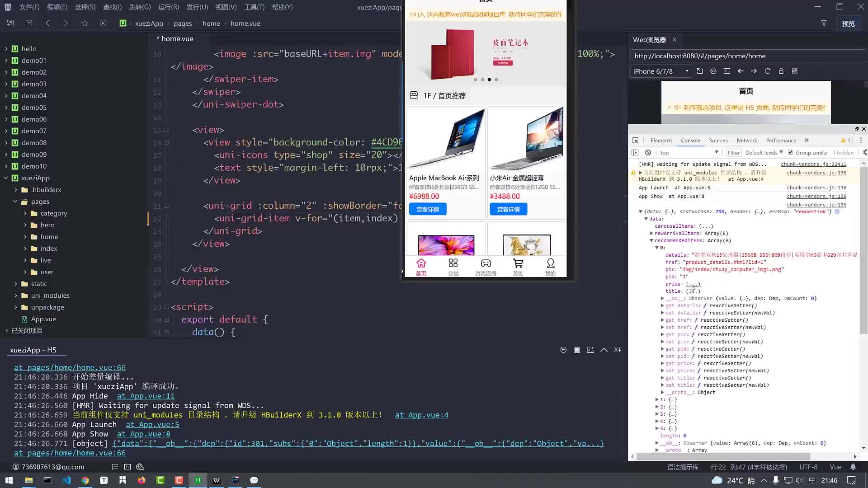Click 查看详情 button for Apple MacBook Air

[x=428, y=209]
